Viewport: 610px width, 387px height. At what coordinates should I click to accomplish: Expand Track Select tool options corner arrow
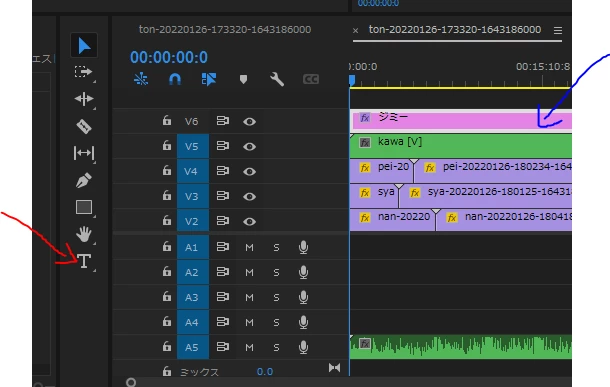pos(95,81)
